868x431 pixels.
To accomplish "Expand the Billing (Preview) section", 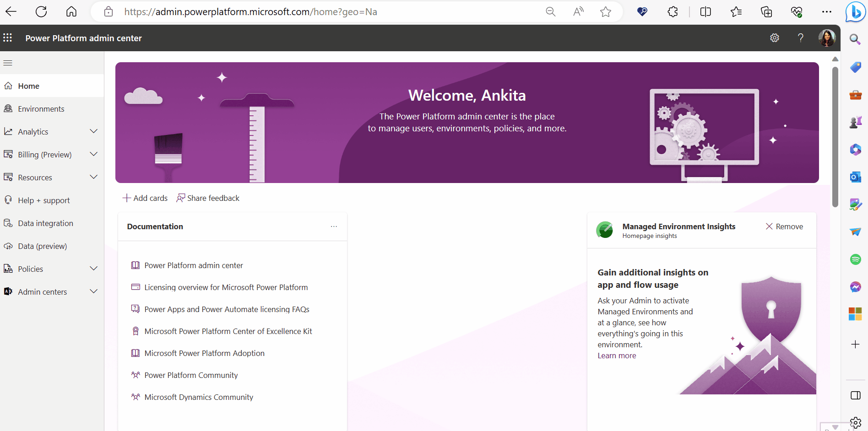I will point(94,155).
